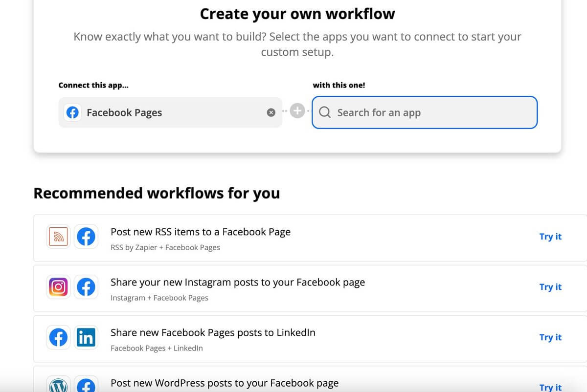The width and height of the screenshot is (587, 392).
Task: Click Try it for the Instagram workflow
Action: coord(550,287)
